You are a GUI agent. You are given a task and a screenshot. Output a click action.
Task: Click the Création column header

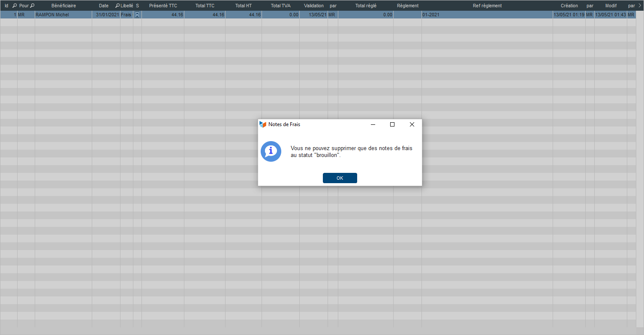pos(569,6)
